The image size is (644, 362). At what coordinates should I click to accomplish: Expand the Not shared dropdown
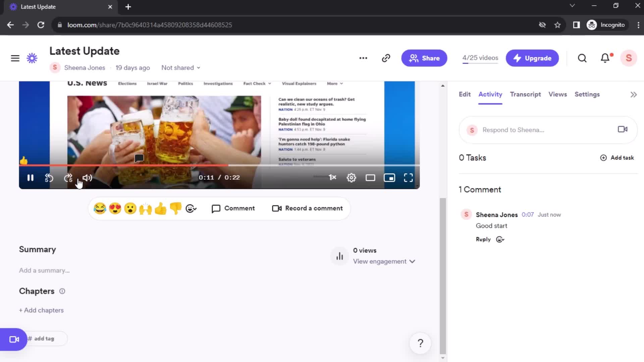click(x=180, y=68)
